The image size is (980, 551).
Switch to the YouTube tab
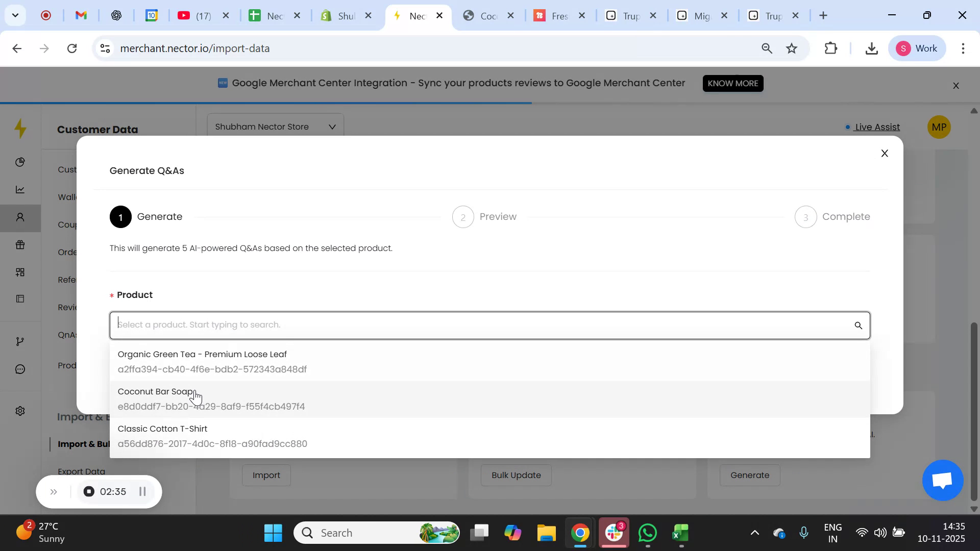coord(194,15)
